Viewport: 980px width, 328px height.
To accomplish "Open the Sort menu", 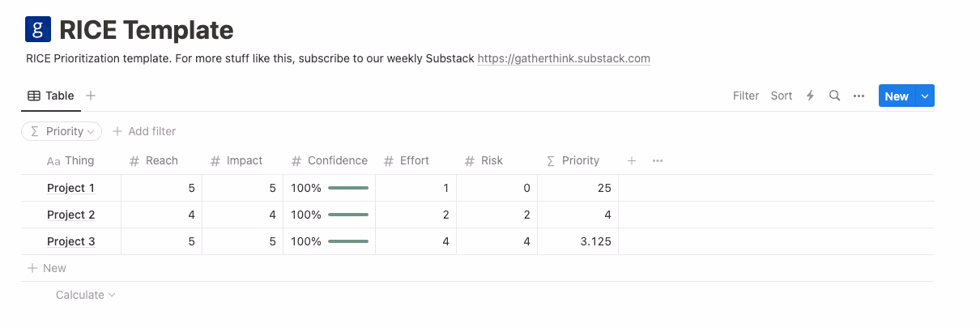I will (782, 96).
